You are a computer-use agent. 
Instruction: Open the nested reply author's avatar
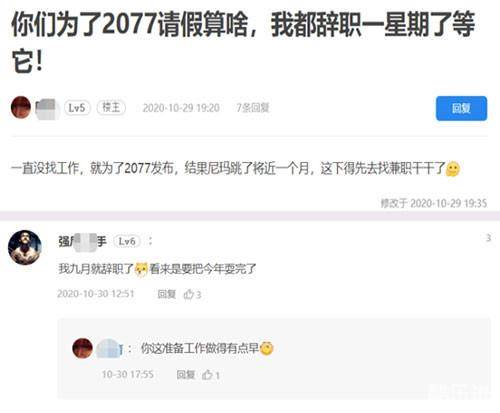point(82,348)
